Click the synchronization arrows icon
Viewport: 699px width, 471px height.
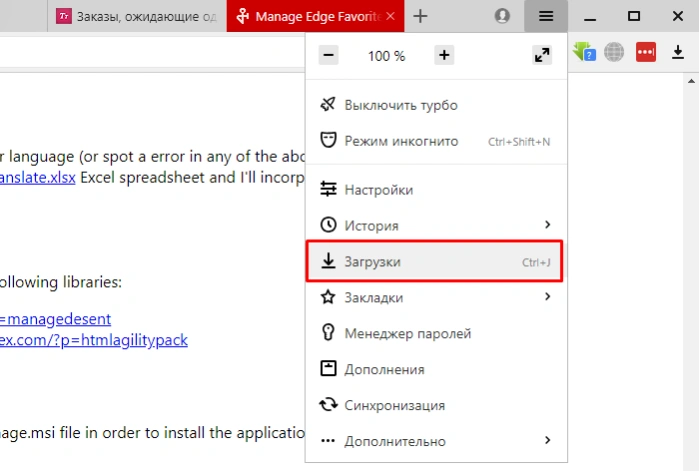pos(329,404)
